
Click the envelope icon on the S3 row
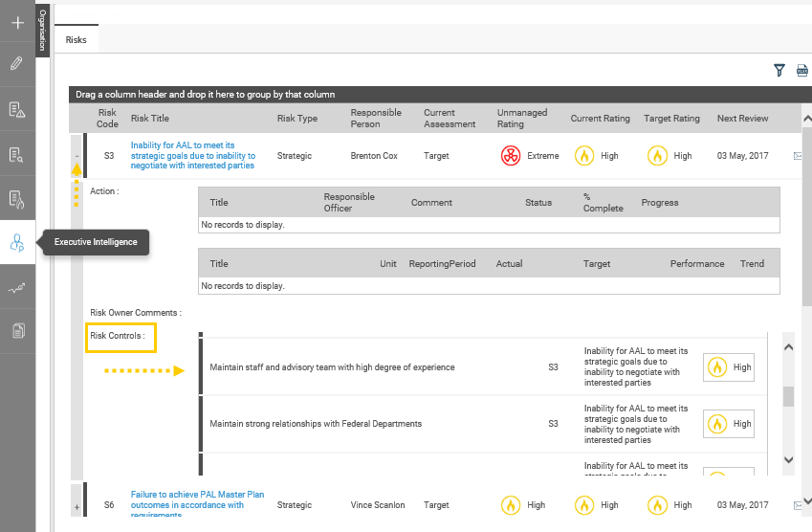tap(798, 156)
